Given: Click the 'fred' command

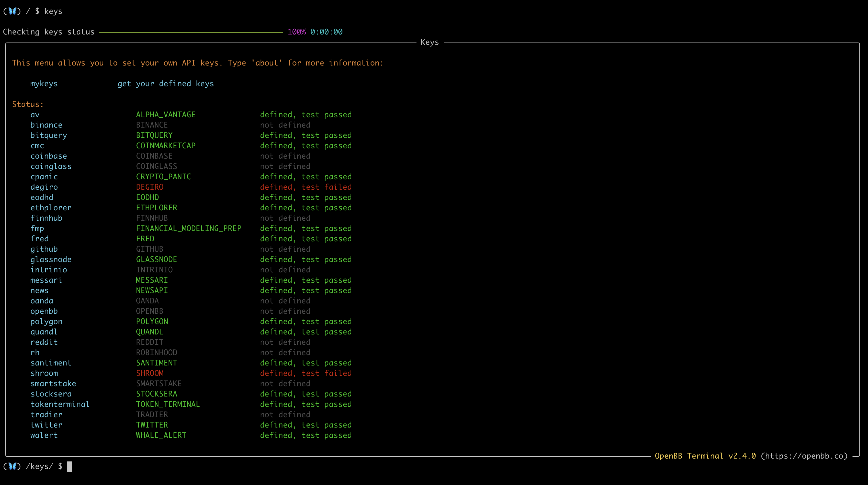Looking at the screenshot, I should 39,239.
